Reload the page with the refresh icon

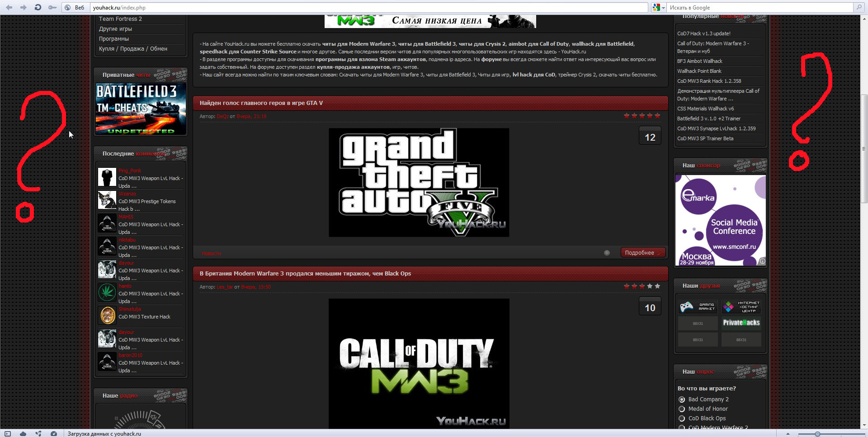[x=38, y=7]
